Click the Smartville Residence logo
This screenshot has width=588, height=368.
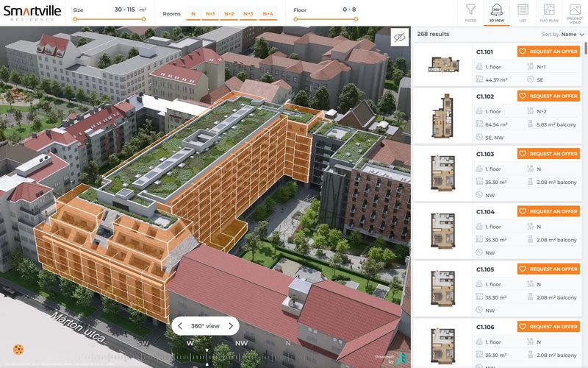click(x=32, y=13)
